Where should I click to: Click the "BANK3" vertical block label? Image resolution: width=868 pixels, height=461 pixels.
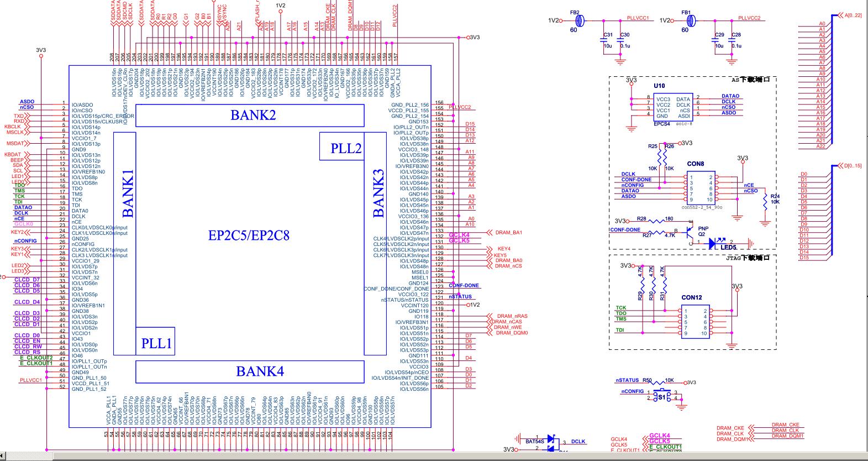coord(378,193)
